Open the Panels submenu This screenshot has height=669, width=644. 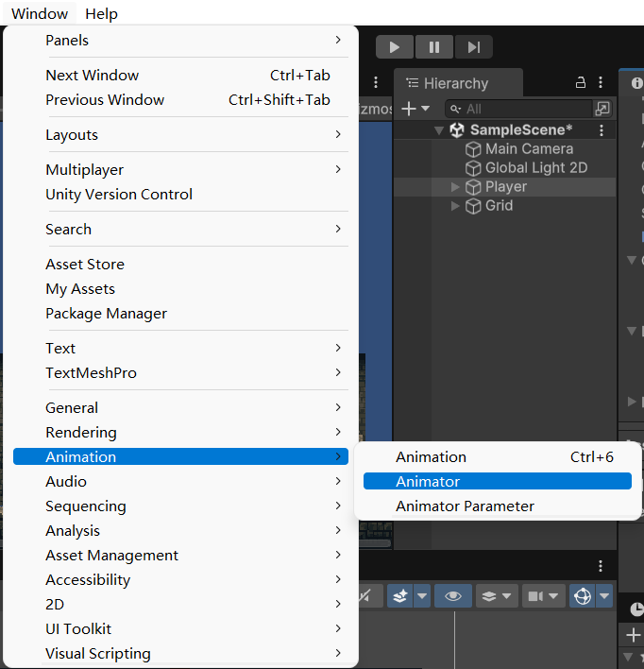pyautogui.click(x=181, y=40)
